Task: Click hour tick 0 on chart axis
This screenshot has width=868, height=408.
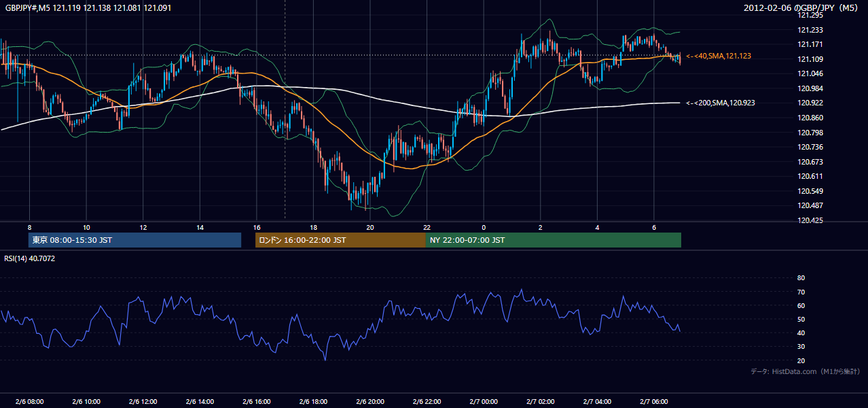Action: tap(484, 227)
